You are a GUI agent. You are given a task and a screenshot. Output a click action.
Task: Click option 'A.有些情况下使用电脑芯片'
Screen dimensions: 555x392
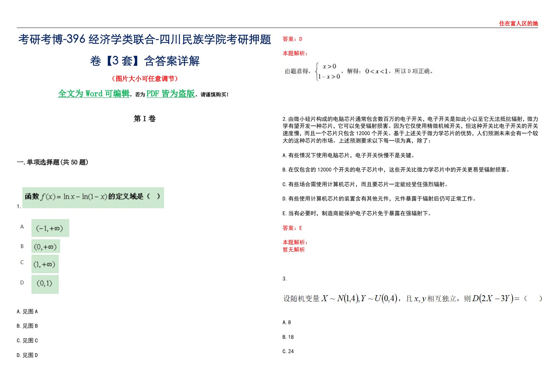click(x=349, y=155)
